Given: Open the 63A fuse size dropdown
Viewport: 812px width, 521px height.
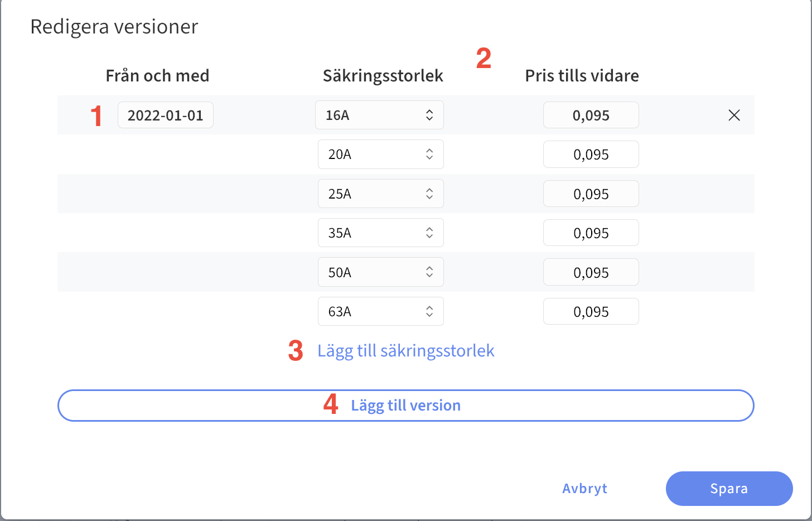Looking at the screenshot, I should (x=381, y=311).
